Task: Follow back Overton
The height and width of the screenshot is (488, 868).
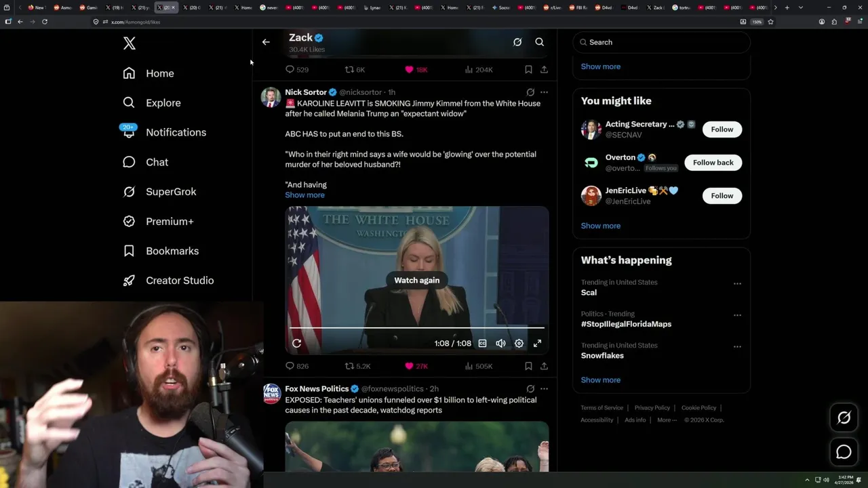Action: coord(713,163)
